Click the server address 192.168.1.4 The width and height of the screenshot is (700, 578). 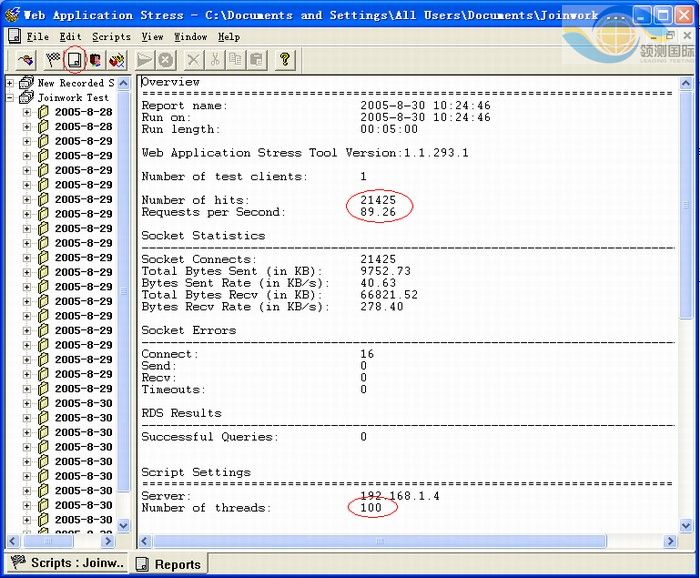[x=400, y=496]
